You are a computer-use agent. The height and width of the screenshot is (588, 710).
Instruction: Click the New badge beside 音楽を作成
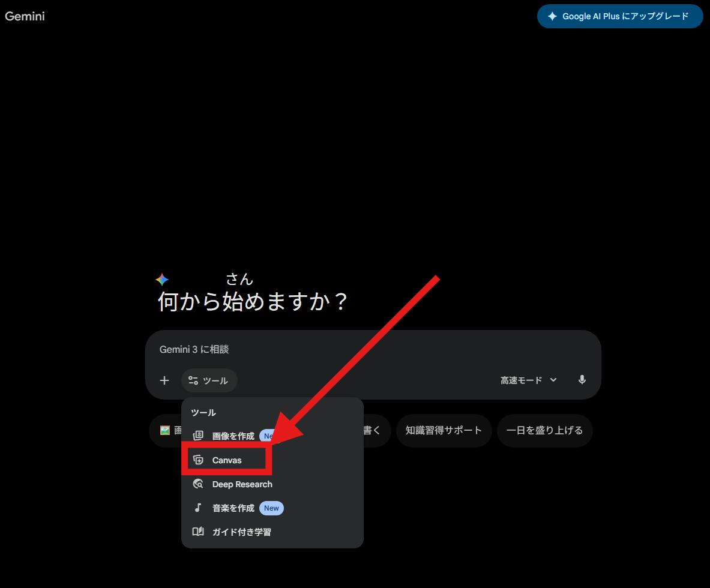[271, 508]
